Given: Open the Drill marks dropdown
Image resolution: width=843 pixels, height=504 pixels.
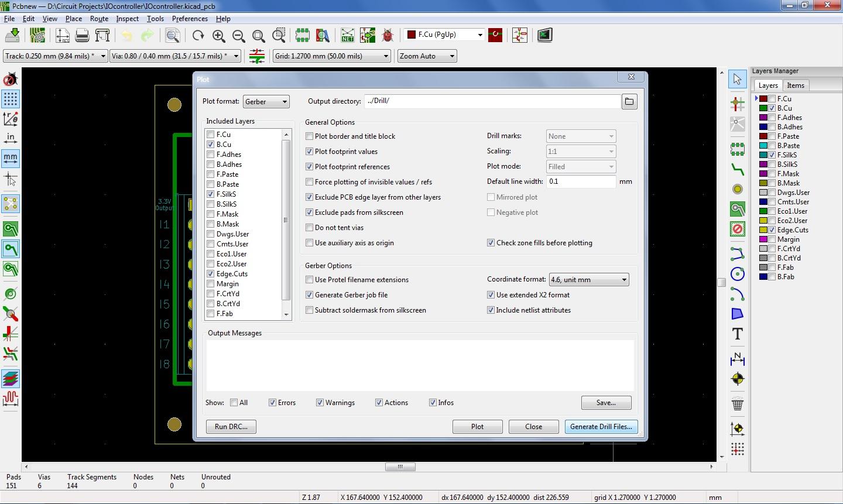Looking at the screenshot, I should (x=581, y=136).
